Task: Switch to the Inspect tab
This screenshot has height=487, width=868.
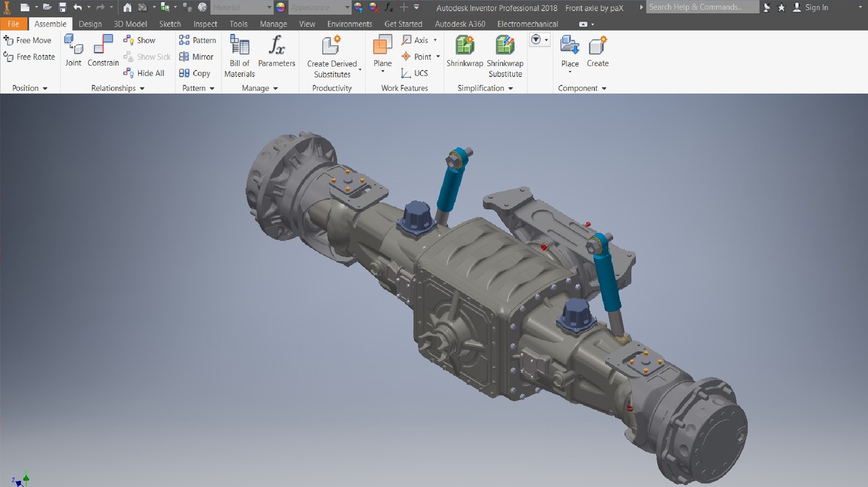Action: 205,24
